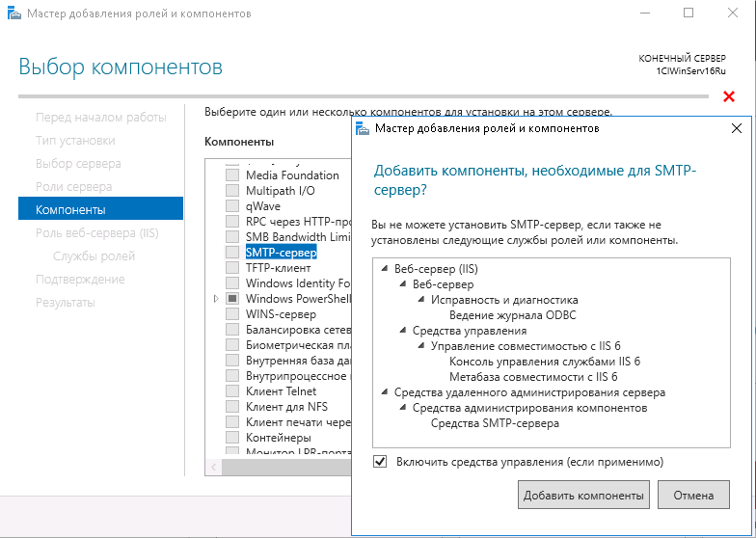Check the RPC через HTTP checkbox

(232, 222)
